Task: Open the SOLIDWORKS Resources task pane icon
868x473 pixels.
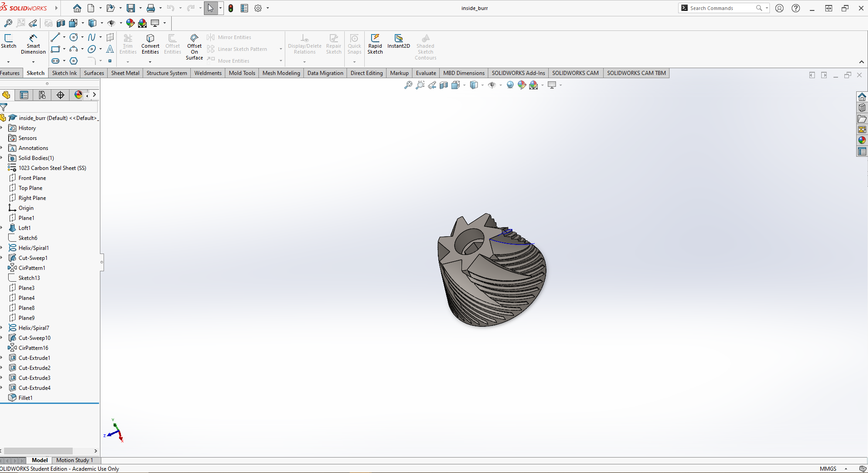Action: click(862, 97)
